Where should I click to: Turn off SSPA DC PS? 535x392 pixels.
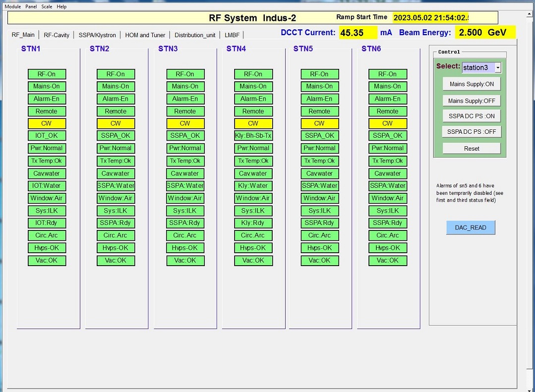pyautogui.click(x=472, y=132)
